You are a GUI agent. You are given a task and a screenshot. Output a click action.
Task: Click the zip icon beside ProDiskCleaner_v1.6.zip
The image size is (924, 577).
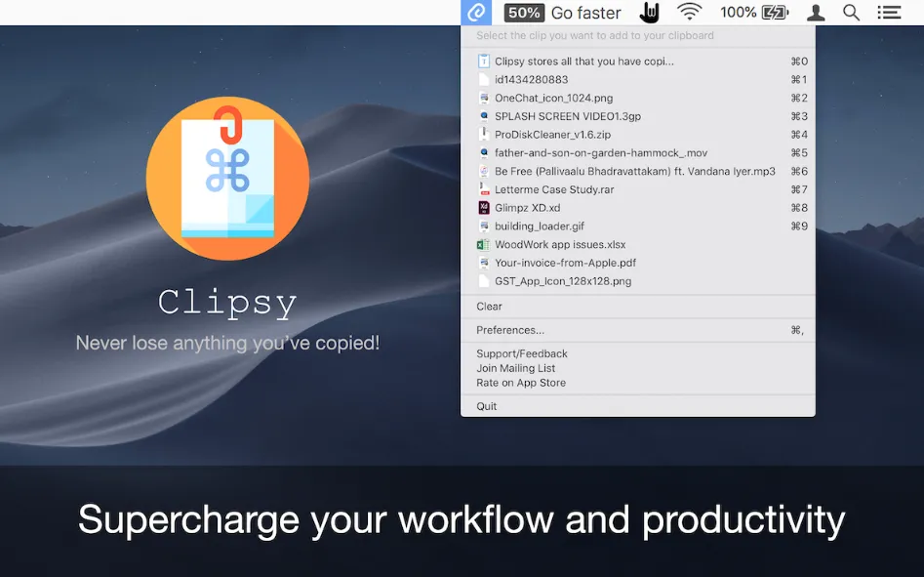pos(484,135)
